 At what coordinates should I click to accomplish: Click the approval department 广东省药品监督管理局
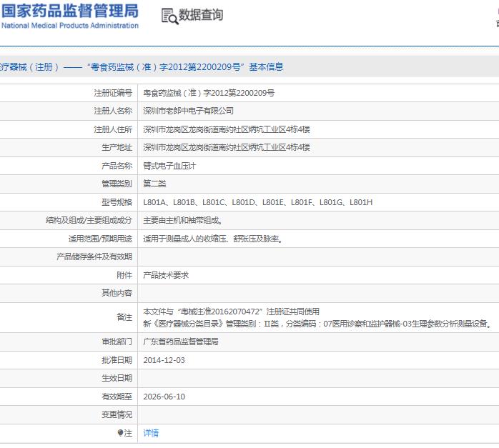pyautogui.click(x=180, y=342)
